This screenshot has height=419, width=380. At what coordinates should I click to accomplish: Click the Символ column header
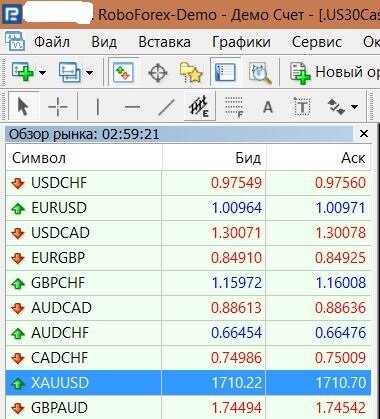coord(84,158)
